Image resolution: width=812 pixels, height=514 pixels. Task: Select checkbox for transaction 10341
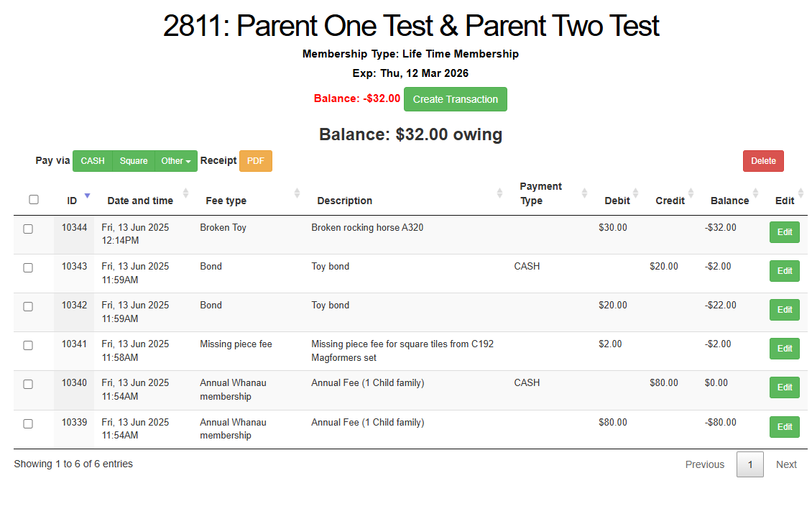point(28,345)
